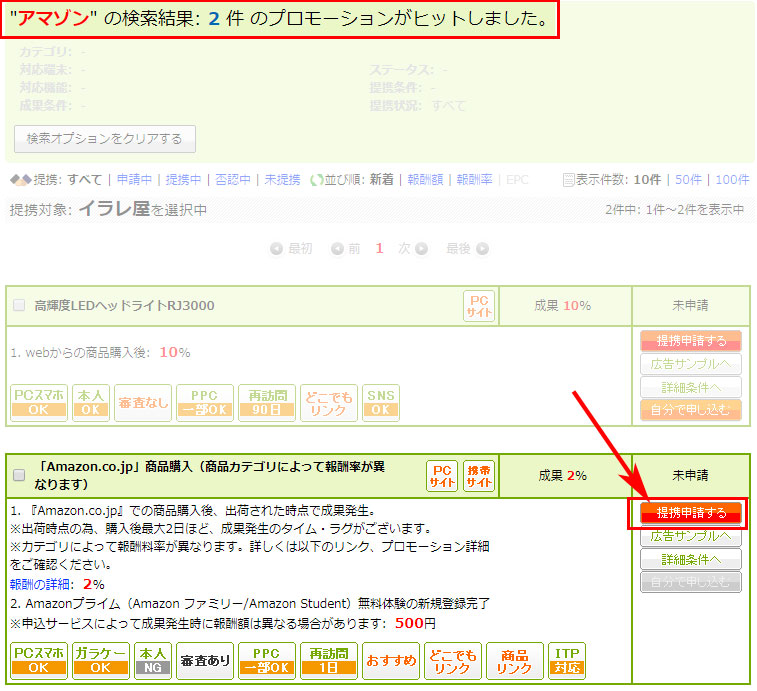757x691 pixels.
Task: Click PCスマホOK badge in LED headlight promotion
Action: point(39,403)
